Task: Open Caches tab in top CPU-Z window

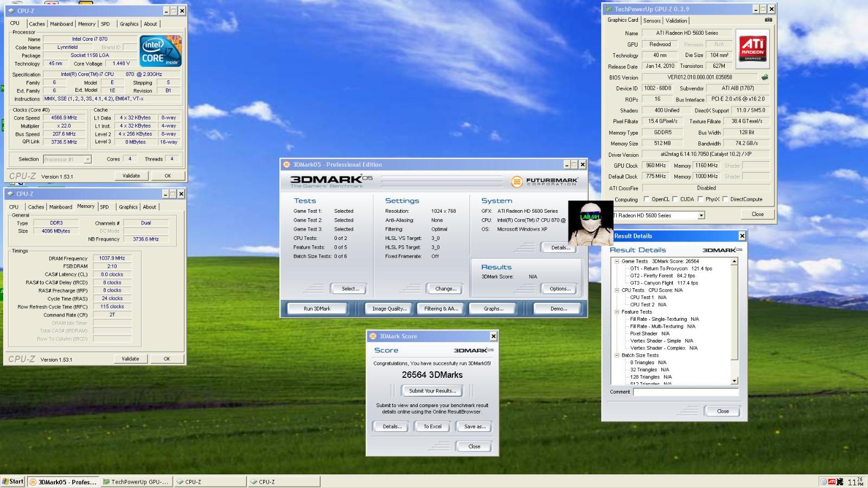Action: (x=37, y=24)
